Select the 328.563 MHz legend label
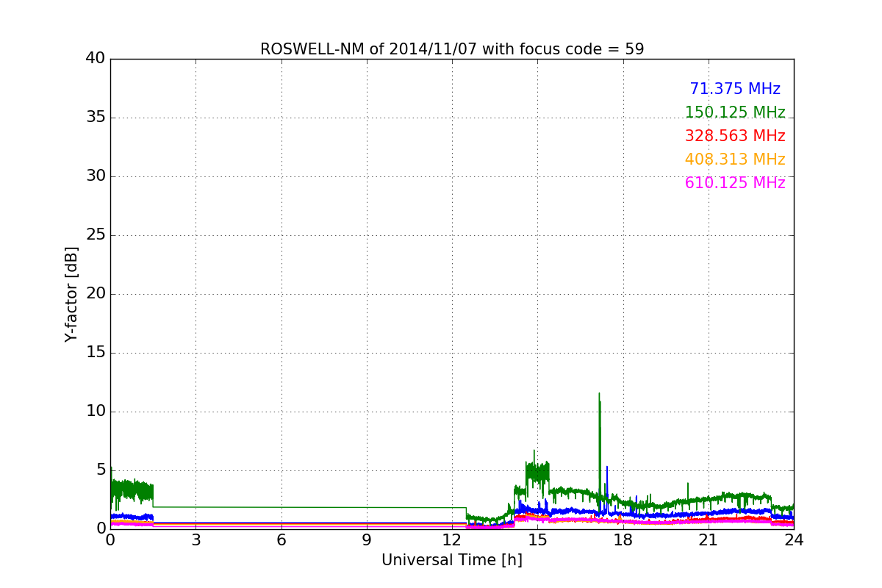This screenshot has height=588, width=882. (735, 136)
